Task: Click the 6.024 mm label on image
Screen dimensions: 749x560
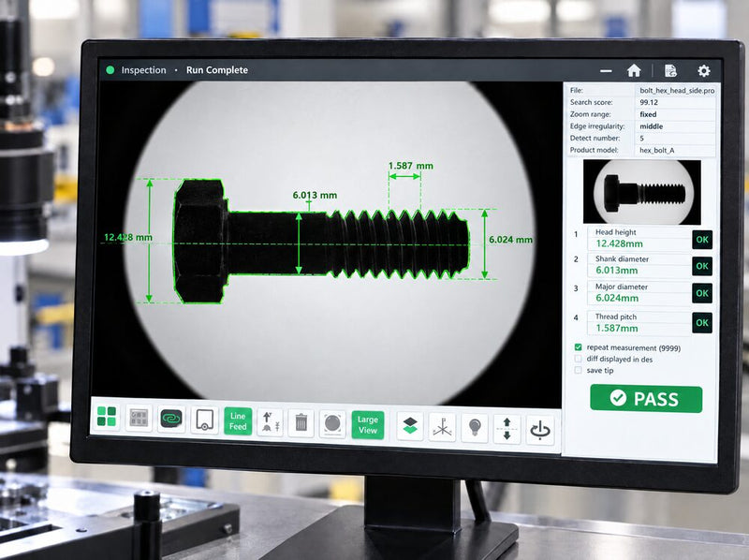Action: [510, 240]
